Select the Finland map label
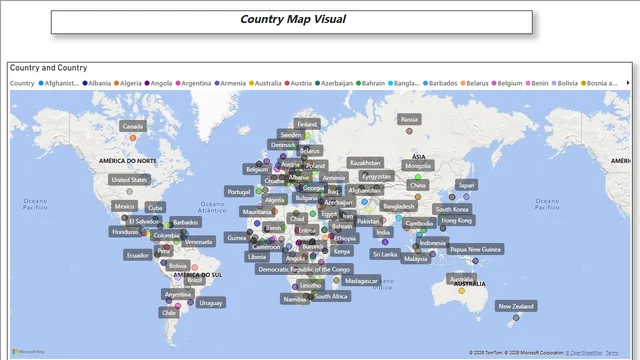The width and height of the screenshot is (640, 360). (x=307, y=124)
